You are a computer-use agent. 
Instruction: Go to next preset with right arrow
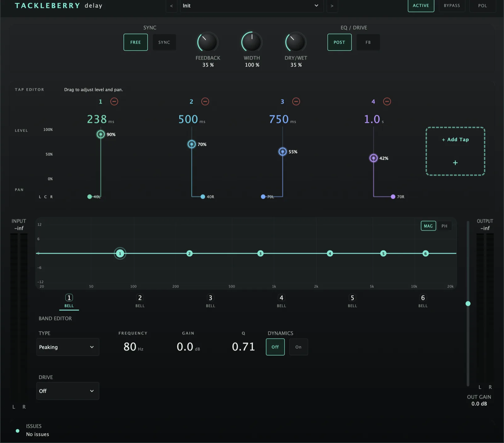tap(332, 6)
